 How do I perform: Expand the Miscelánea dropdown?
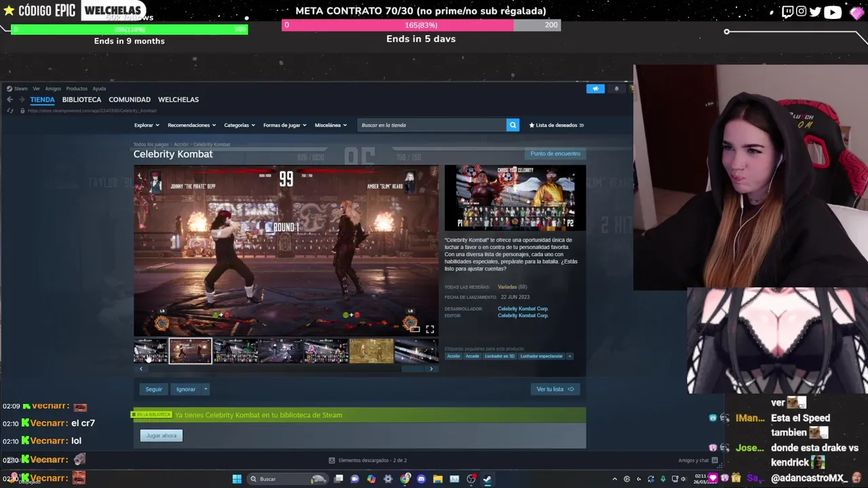pyautogui.click(x=331, y=125)
